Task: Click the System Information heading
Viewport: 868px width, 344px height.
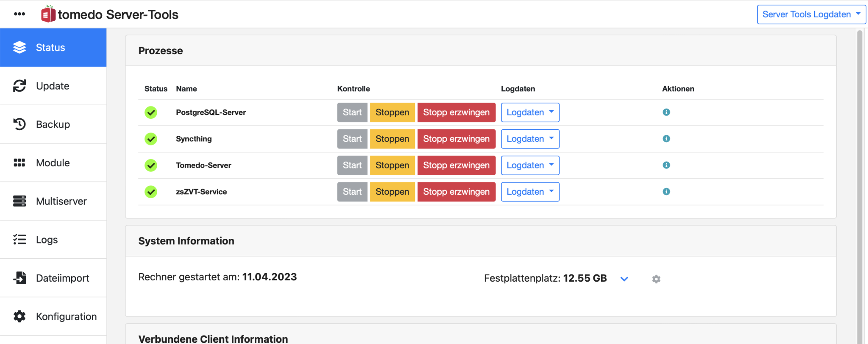Action: [186, 241]
